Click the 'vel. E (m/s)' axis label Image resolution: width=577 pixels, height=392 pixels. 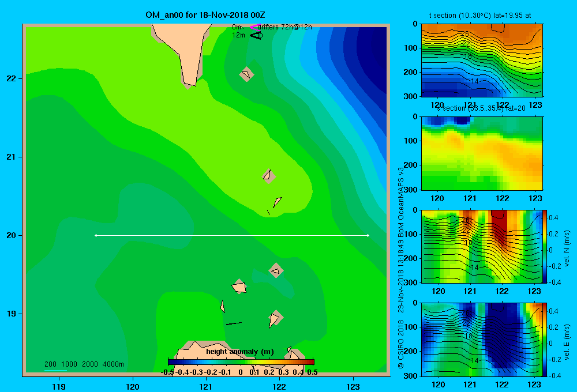[567, 341]
